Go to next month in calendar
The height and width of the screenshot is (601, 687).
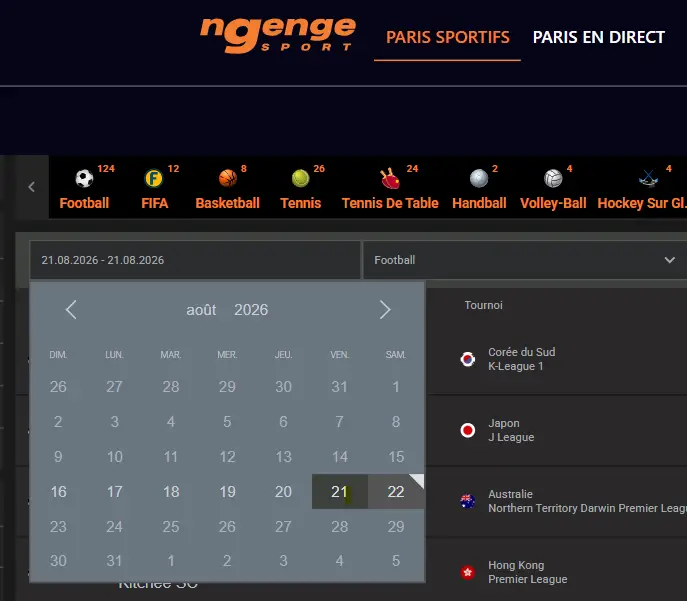click(x=385, y=310)
